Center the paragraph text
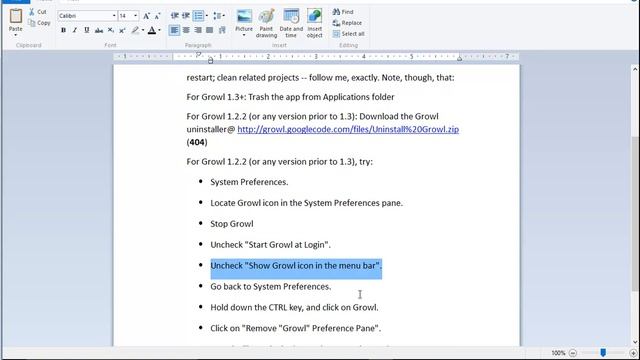The height and width of the screenshot is (360, 640). (x=186, y=30)
